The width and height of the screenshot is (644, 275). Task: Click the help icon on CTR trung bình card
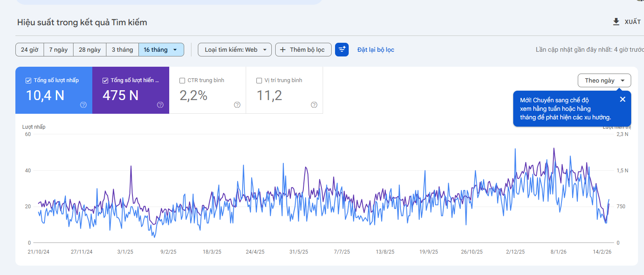click(237, 104)
